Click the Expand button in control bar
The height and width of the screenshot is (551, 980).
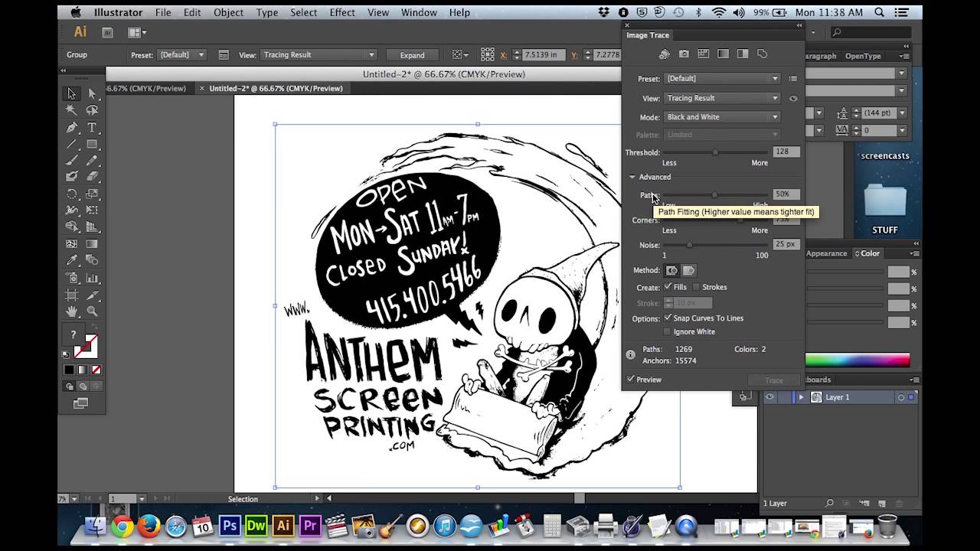pos(413,54)
